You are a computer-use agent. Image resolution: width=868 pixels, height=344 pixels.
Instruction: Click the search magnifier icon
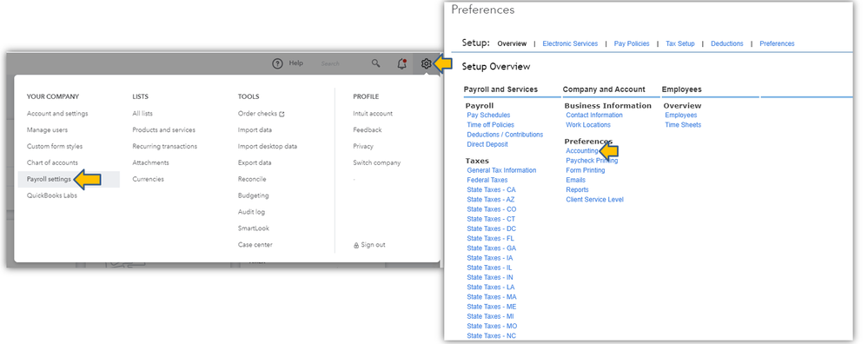pos(376,63)
